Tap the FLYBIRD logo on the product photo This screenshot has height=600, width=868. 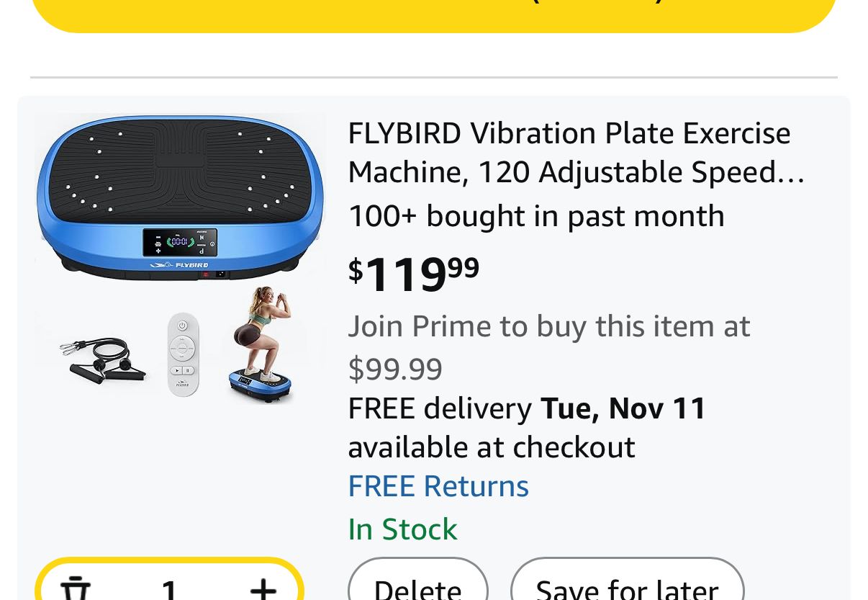point(180,265)
